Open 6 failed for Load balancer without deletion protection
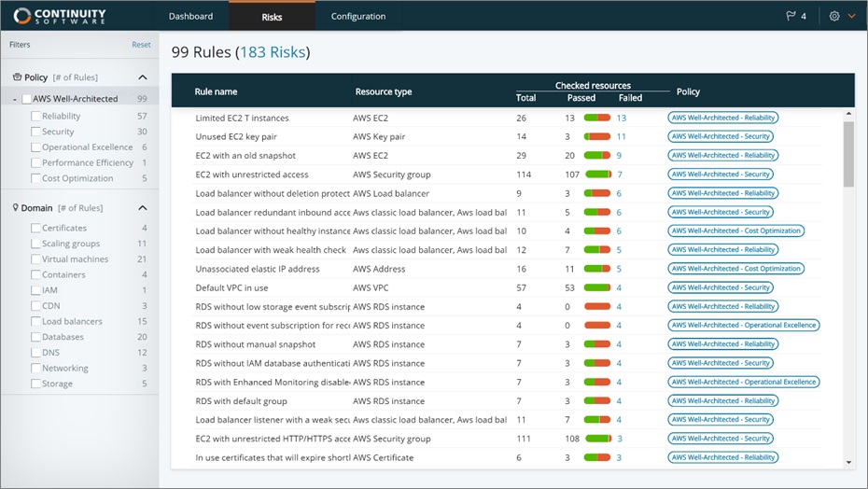The height and width of the screenshot is (489, 868). pos(619,193)
